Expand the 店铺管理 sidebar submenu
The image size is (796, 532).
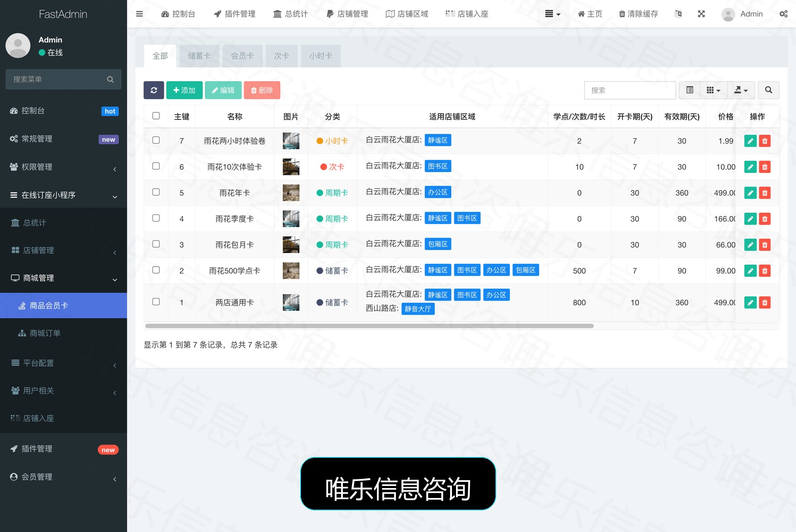[63, 250]
